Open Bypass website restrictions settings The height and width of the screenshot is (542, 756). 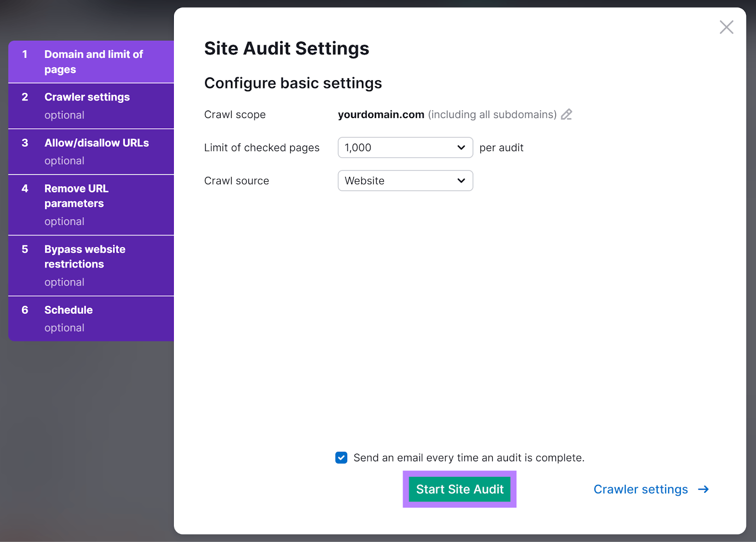pos(91,265)
